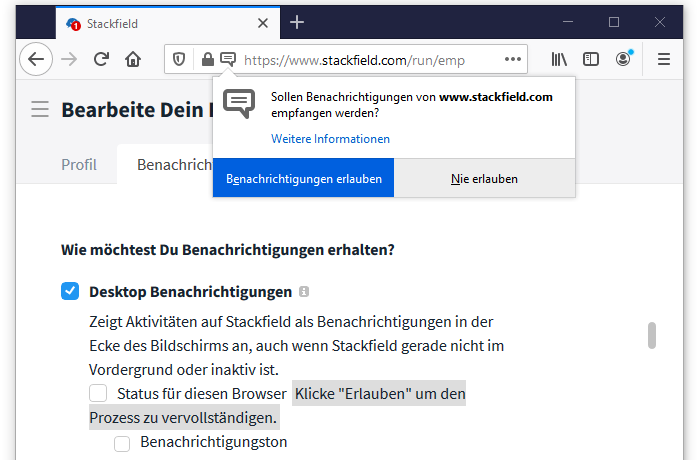
Task: Toggle Status für diesen Browser checkbox
Action: [98, 393]
